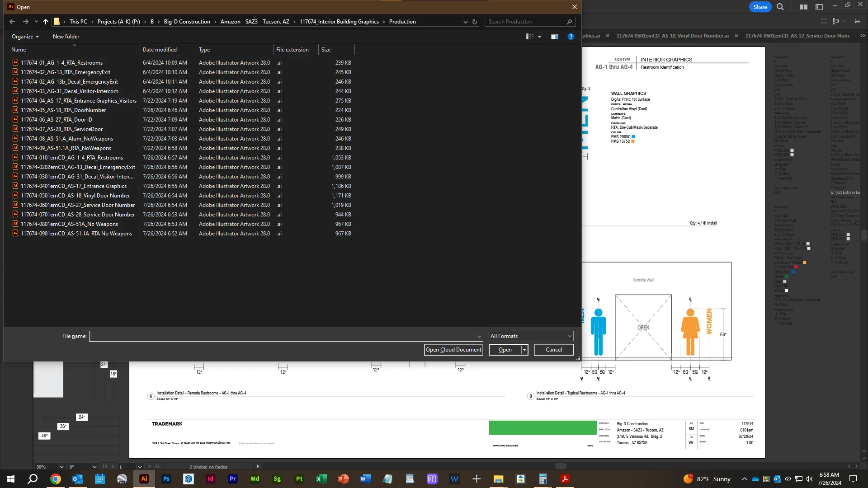Toggle the dialog preview pane icon
The width and height of the screenshot is (868, 488).
pos(555,37)
